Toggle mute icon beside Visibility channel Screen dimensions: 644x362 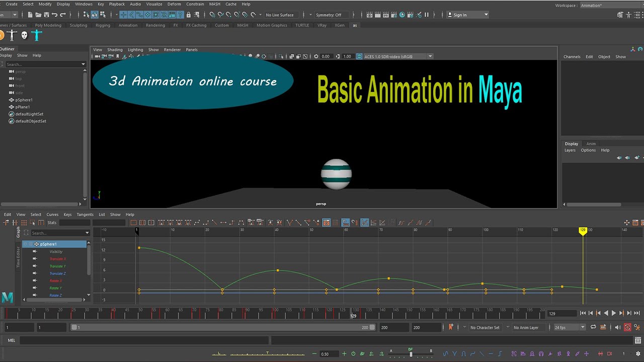(x=35, y=251)
